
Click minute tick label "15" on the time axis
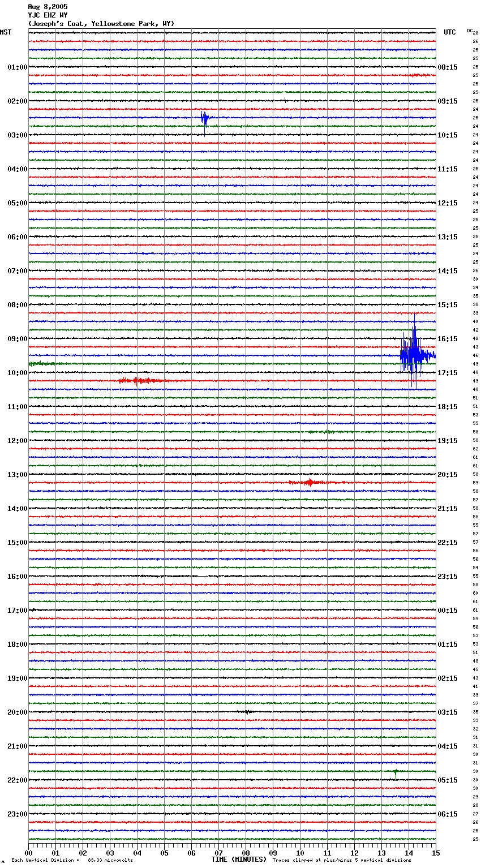(436, 853)
